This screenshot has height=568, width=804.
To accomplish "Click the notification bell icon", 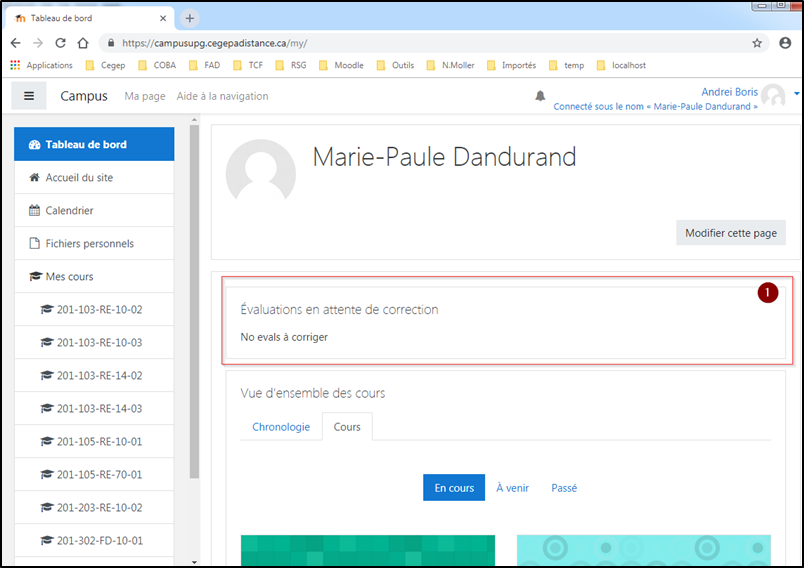I will tap(540, 96).
